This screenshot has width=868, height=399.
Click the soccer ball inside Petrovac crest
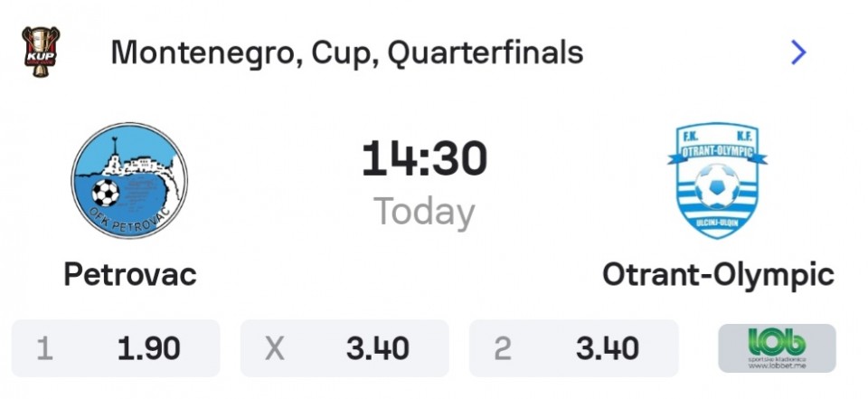point(107,193)
